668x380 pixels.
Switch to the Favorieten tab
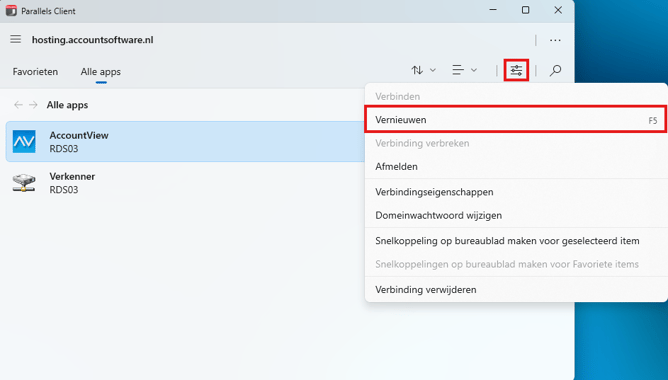tap(35, 72)
